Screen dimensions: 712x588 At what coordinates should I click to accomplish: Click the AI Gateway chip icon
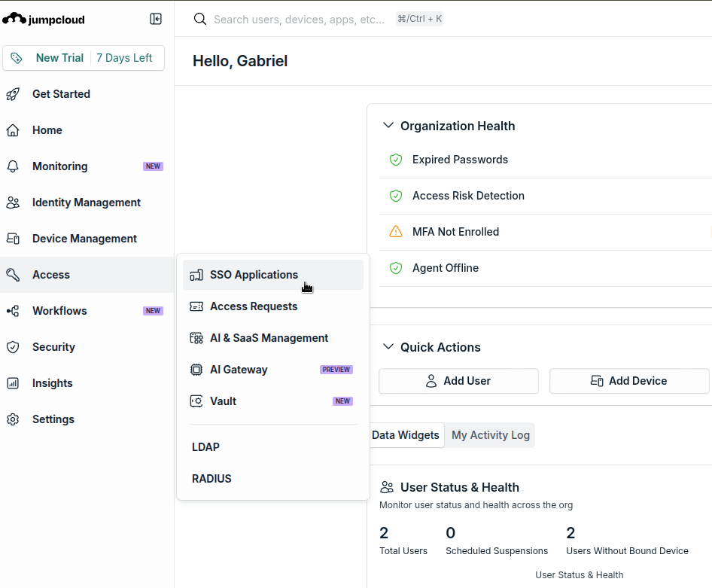(196, 370)
